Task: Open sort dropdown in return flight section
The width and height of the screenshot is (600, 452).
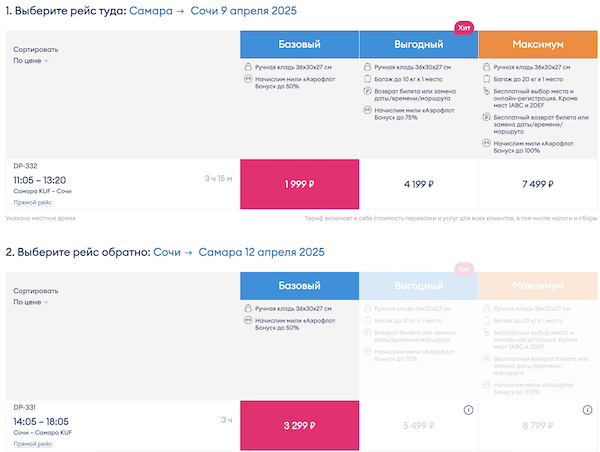Action: click(x=31, y=301)
